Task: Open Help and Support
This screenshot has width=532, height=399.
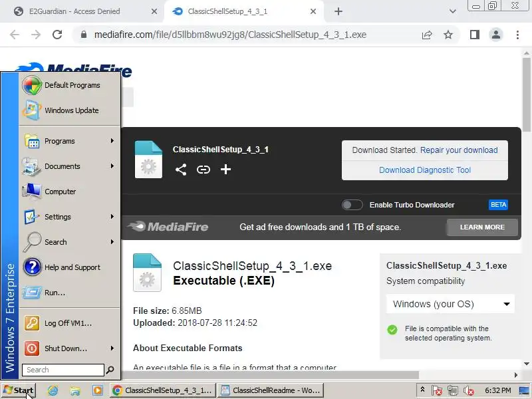Action: (70, 267)
